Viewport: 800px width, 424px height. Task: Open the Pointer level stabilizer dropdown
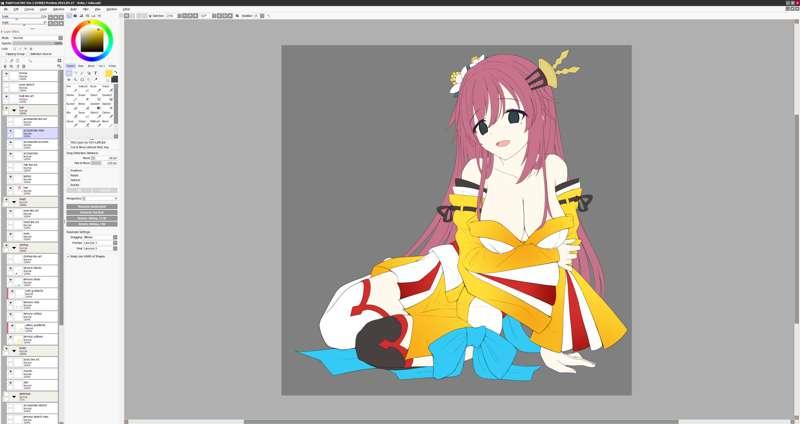point(101,243)
